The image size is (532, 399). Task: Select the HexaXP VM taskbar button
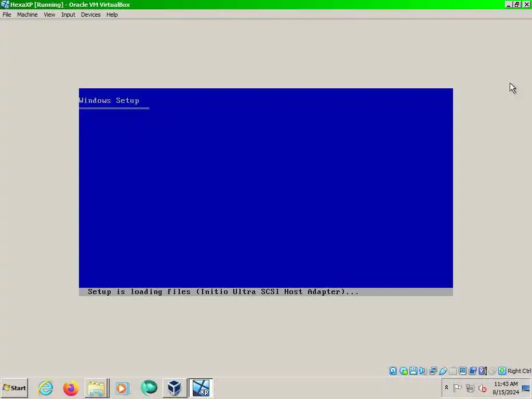(201, 388)
